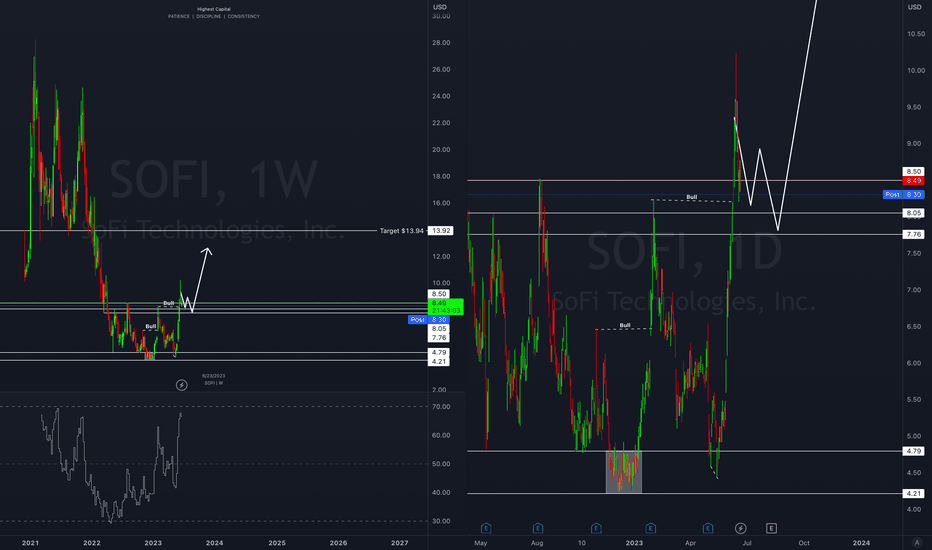
Task: Open the earnings marker near Apr on daily chart
Action: pyautogui.click(x=708, y=528)
